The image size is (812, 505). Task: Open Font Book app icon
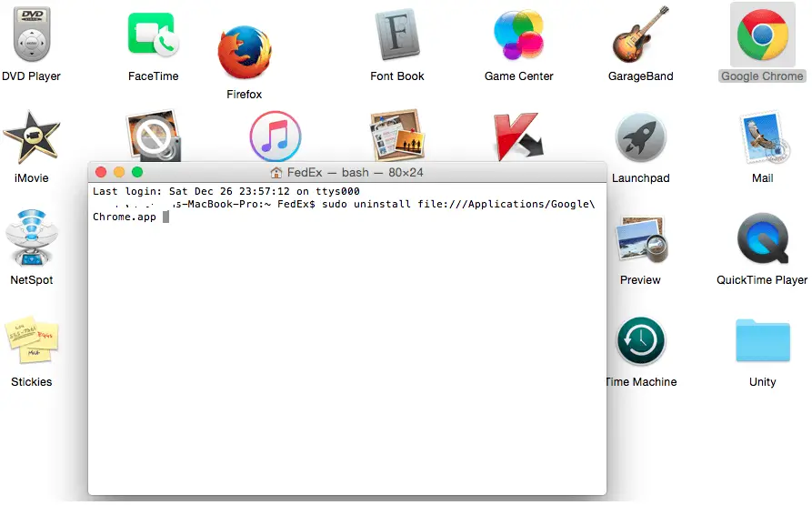tap(397, 35)
